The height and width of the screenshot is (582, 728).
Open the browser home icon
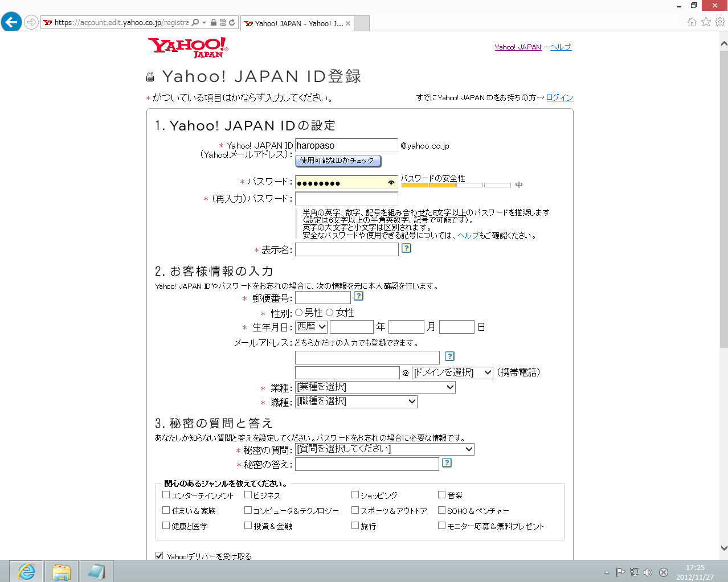692,22
